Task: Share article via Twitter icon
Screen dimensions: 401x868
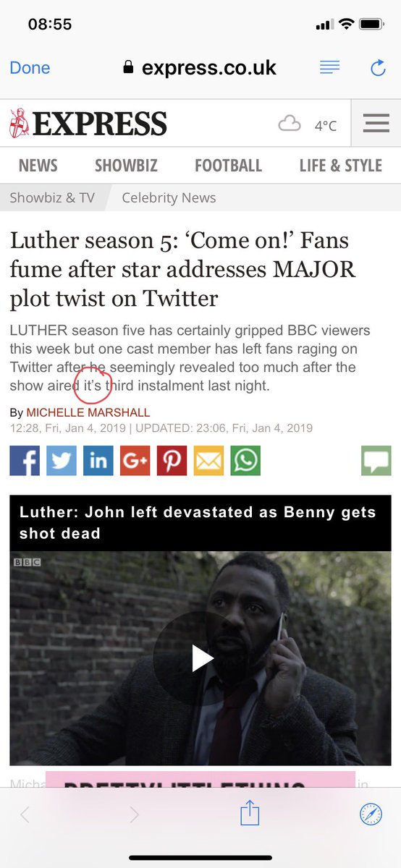Action: coord(62,461)
